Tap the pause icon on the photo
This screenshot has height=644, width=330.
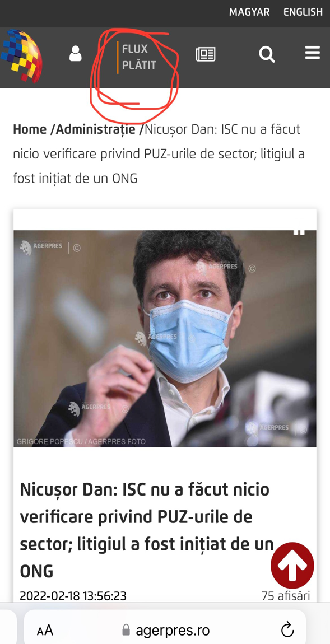[x=299, y=232]
